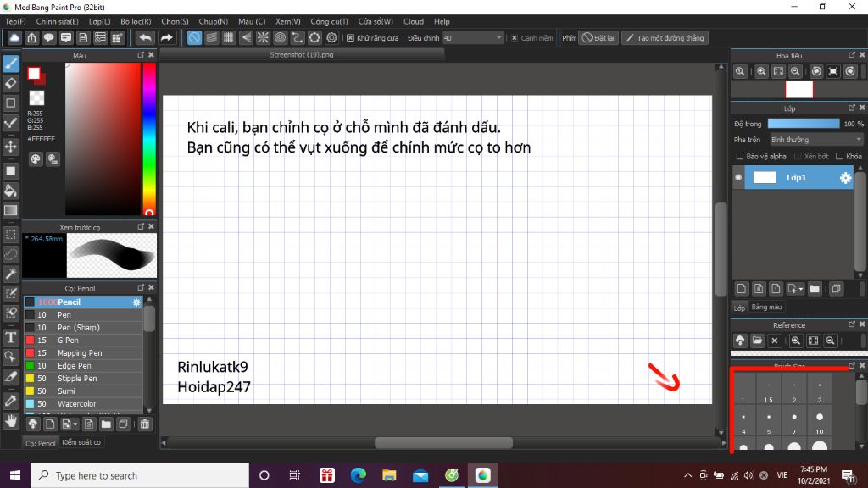Open the Bộ lọc(R) menu
868x488 pixels.
point(136,21)
